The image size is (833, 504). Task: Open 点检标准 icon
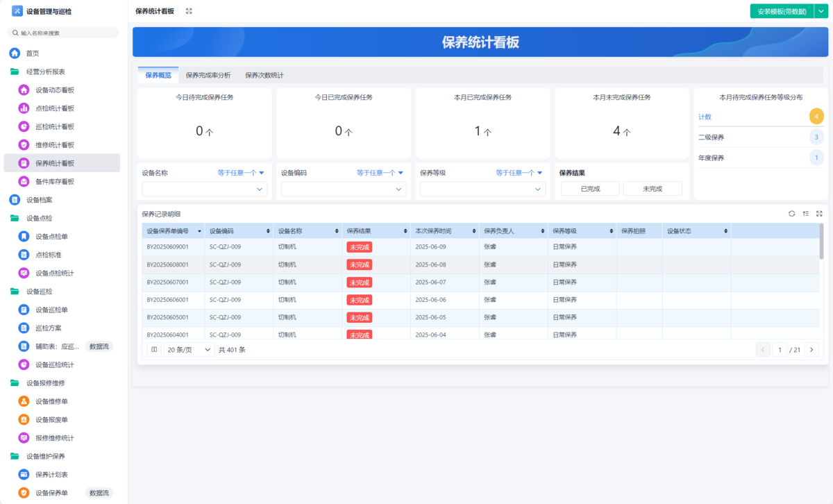pyautogui.click(x=24, y=255)
